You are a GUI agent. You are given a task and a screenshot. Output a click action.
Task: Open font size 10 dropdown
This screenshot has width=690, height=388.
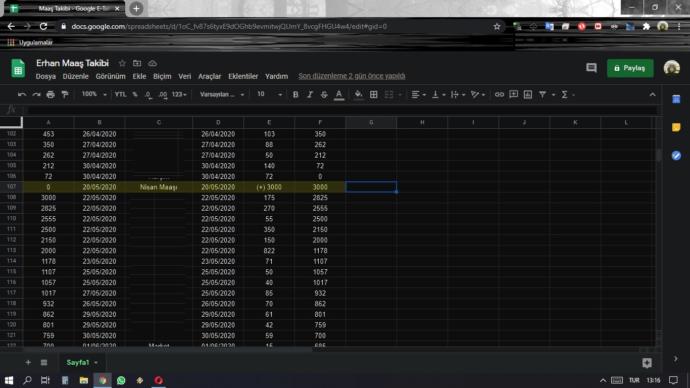coord(269,95)
